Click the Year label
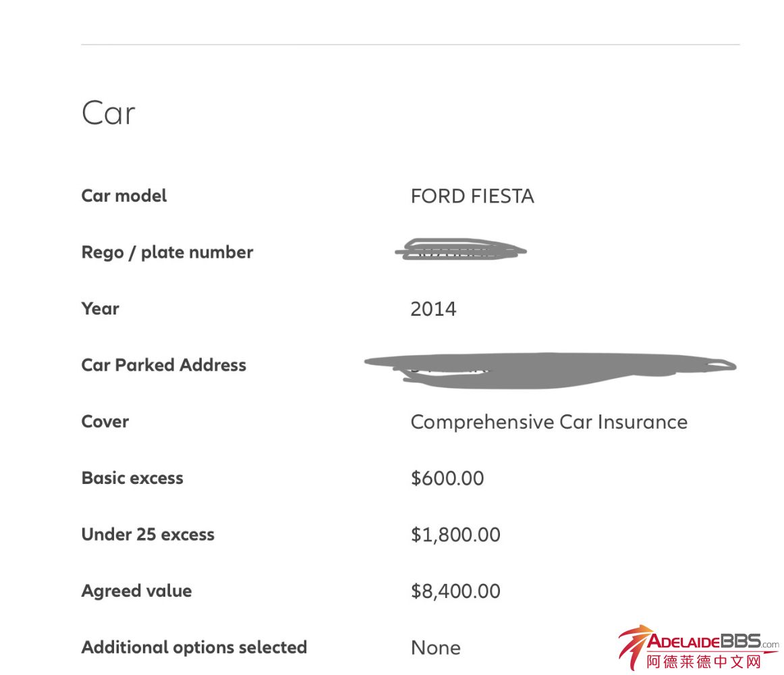784x675 pixels. 100,308
